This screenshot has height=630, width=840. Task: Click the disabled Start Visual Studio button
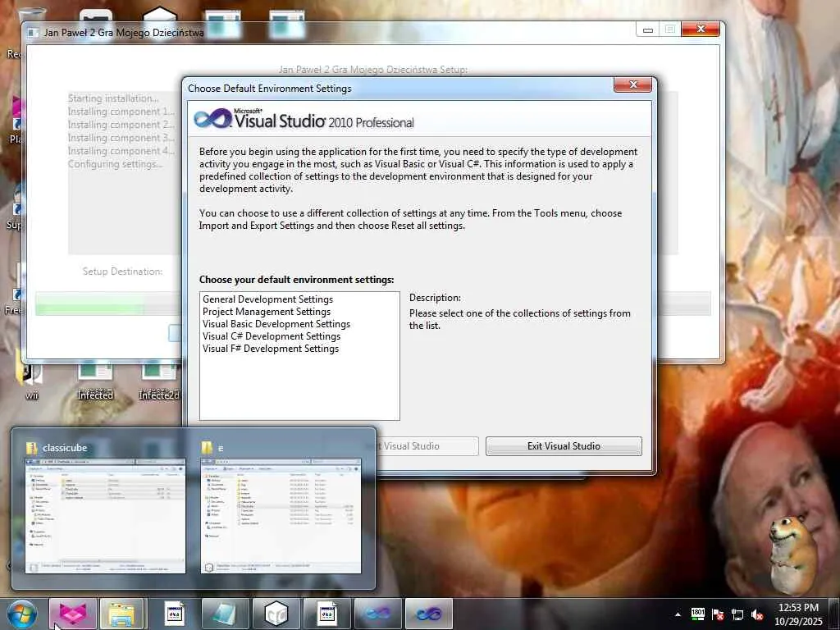click(427, 446)
